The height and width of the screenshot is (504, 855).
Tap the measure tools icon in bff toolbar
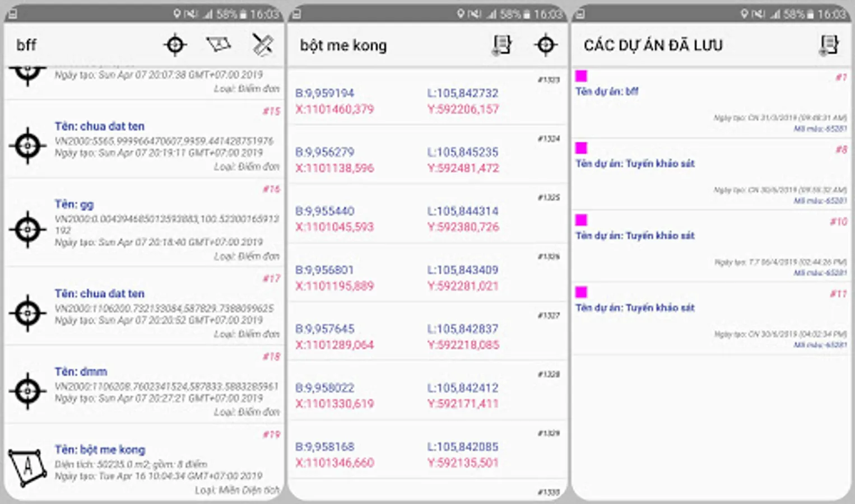tap(262, 45)
